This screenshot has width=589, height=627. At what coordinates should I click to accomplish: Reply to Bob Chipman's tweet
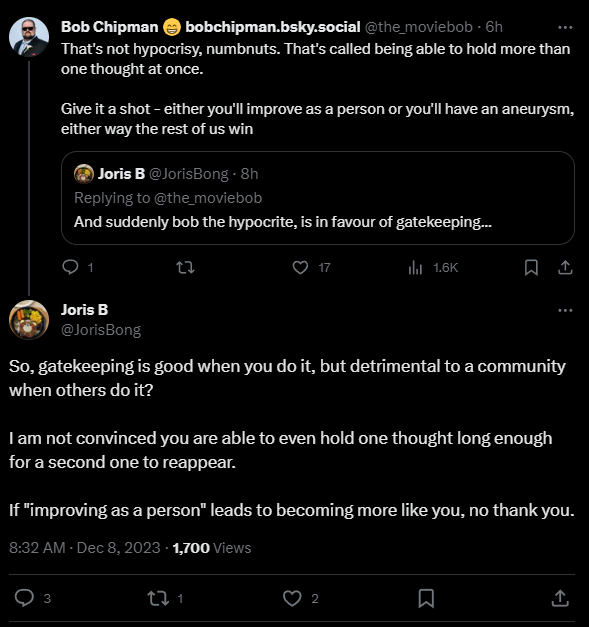pos(70,267)
